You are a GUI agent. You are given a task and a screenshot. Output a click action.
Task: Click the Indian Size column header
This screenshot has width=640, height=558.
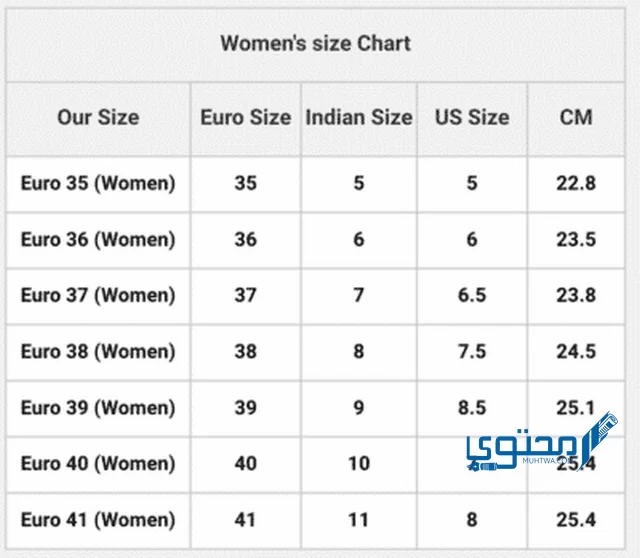pyautogui.click(x=359, y=117)
